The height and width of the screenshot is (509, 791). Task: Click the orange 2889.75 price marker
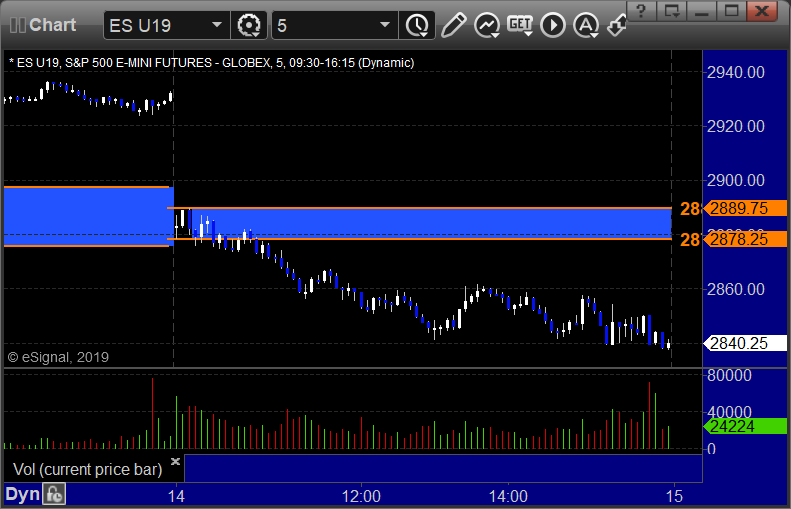745,208
